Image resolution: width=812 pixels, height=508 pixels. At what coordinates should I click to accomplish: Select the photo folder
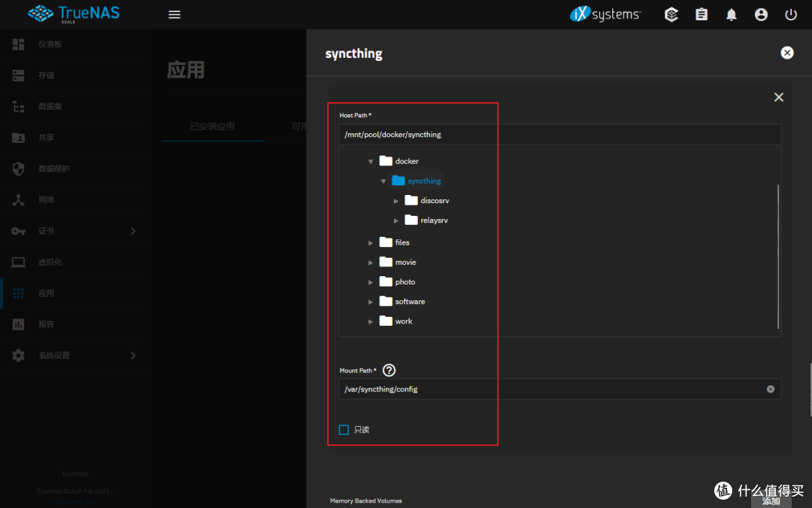coord(397,282)
